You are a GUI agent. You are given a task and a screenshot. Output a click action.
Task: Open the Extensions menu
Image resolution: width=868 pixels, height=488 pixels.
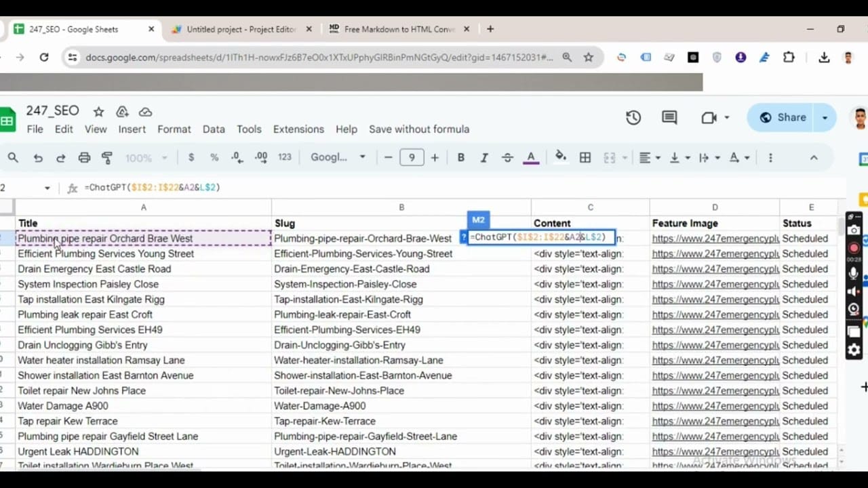(298, 129)
